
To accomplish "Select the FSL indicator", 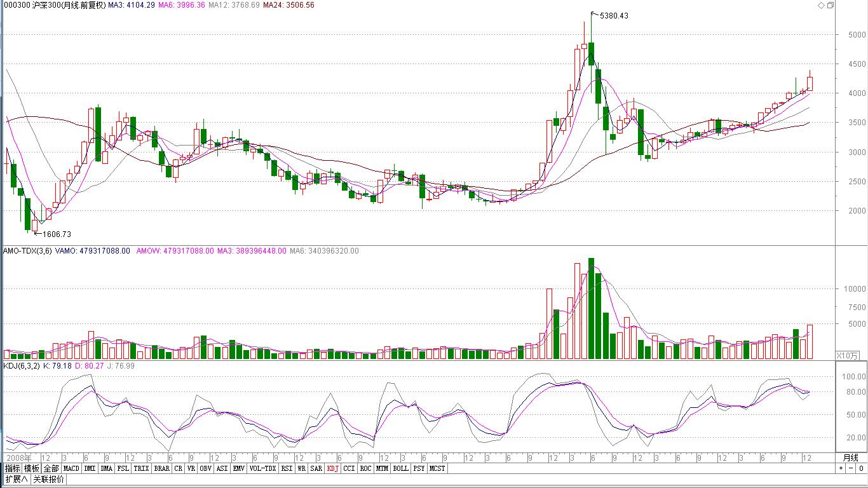I will [x=123, y=468].
